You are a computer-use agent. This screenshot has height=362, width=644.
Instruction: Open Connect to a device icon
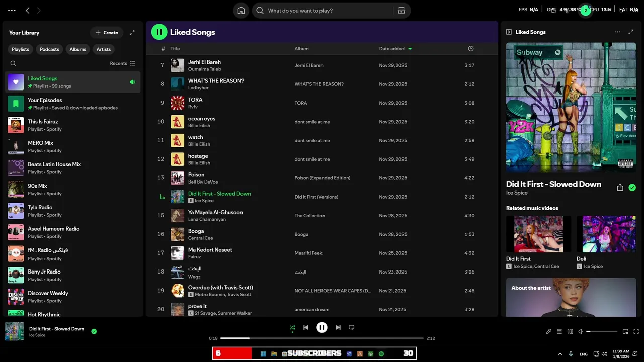[x=570, y=331]
